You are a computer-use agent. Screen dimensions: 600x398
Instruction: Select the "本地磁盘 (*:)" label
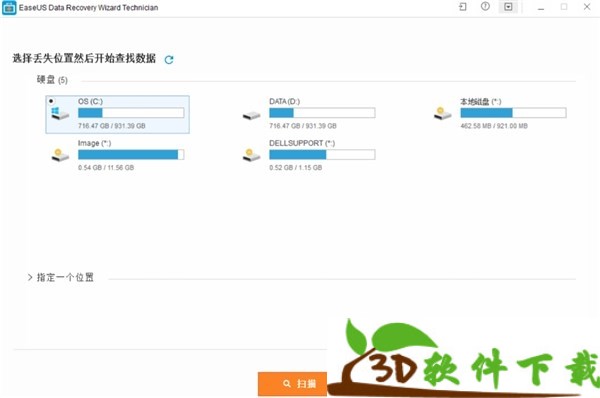[x=481, y=101]
